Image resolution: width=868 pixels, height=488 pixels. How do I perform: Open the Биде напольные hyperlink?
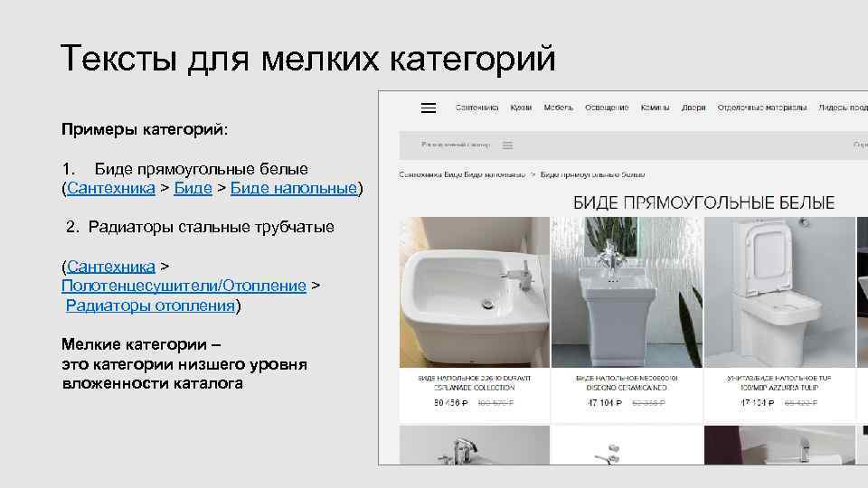point(293,188)
